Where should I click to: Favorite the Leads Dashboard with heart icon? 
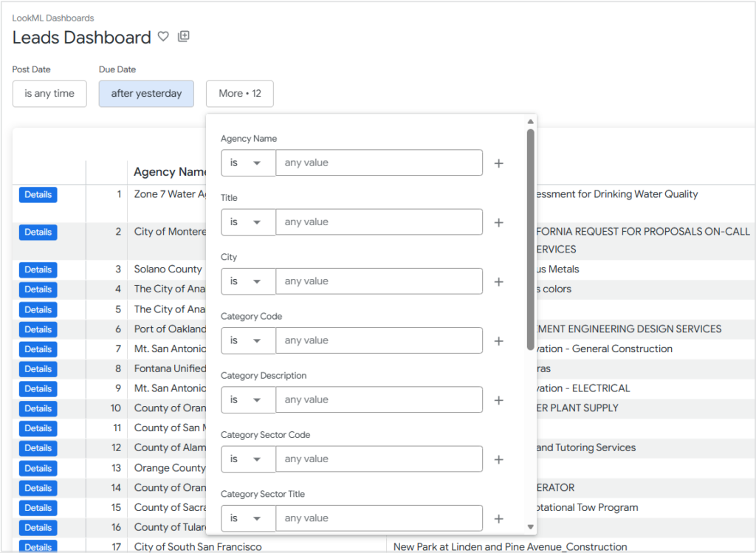coord(163,37)
